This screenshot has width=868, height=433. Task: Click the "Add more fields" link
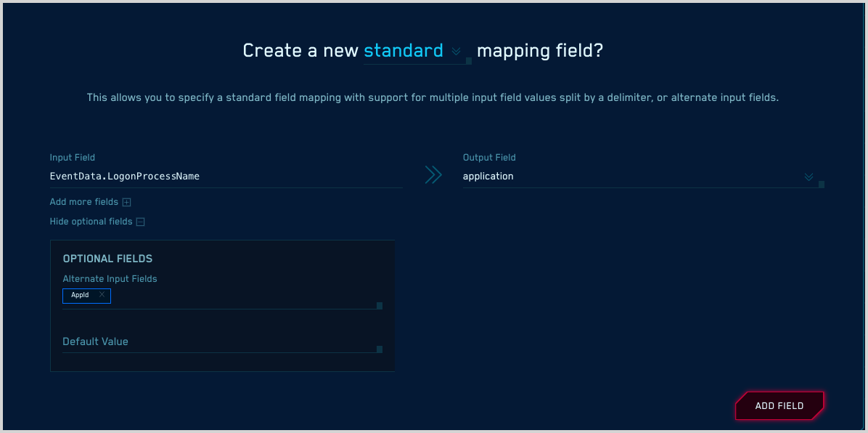pyautogui.click(x=84, y=202)
